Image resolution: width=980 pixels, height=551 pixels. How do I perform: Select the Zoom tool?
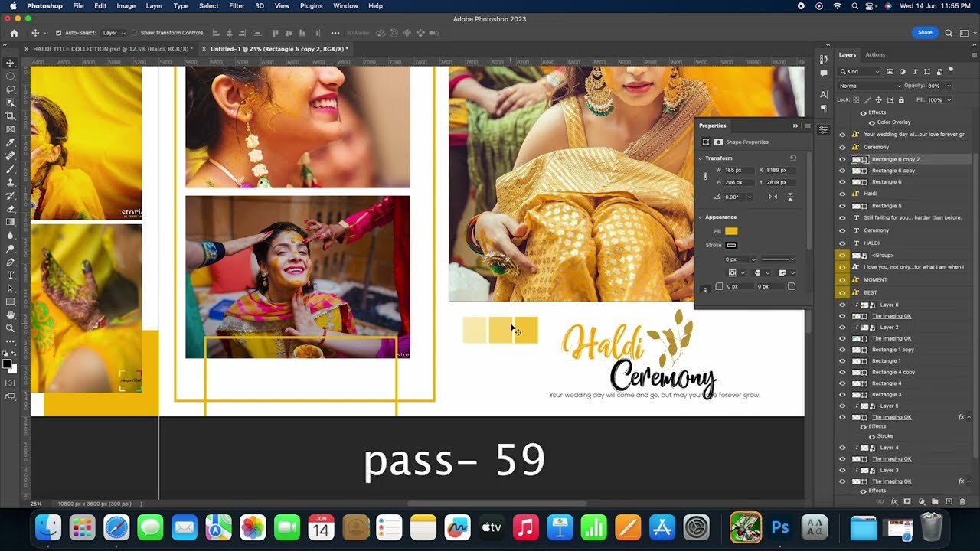point(10,328)
